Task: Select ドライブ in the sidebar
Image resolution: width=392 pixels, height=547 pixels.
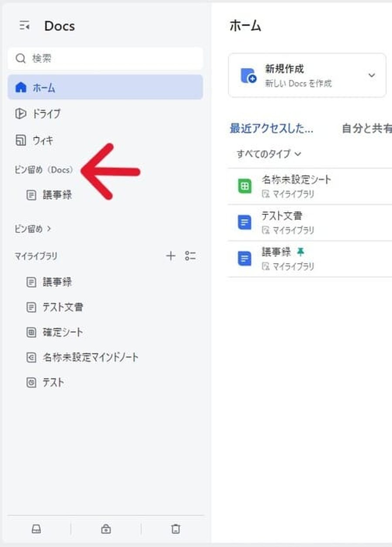Action: pyautogui.click(x=49, y=114)
